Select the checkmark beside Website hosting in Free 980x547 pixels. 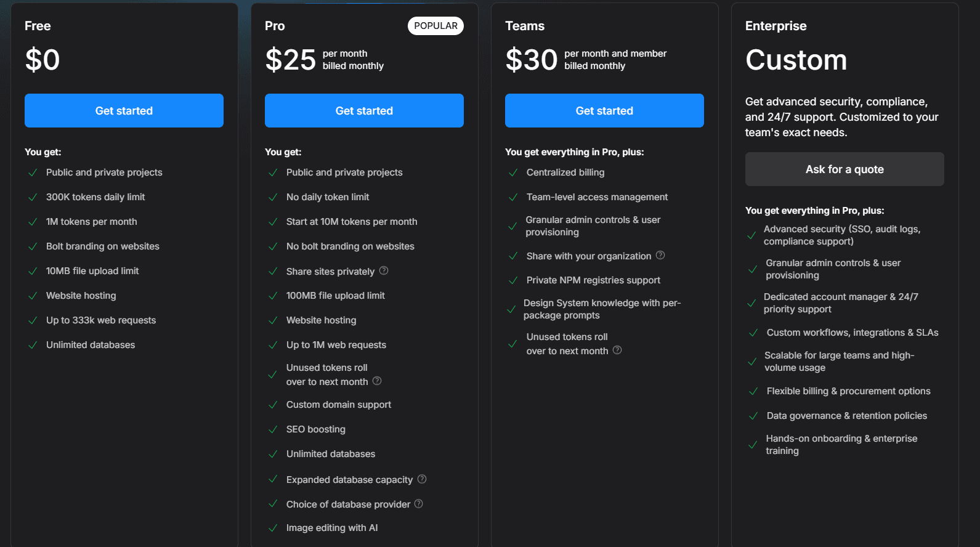[x=33, y=295]
